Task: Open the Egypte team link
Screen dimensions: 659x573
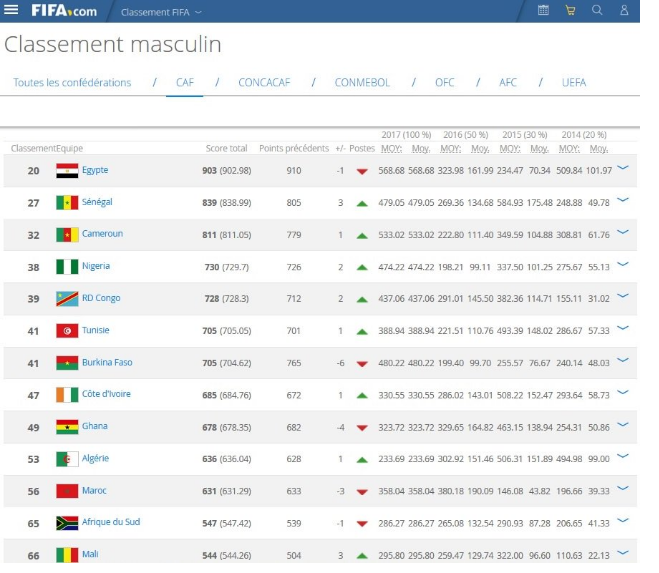Action: click(95, 170)
